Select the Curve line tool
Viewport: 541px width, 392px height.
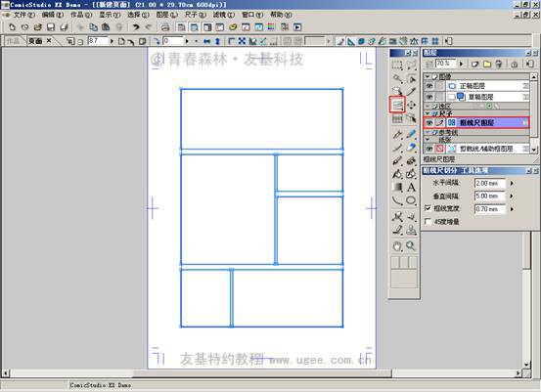tap(397, 200)
